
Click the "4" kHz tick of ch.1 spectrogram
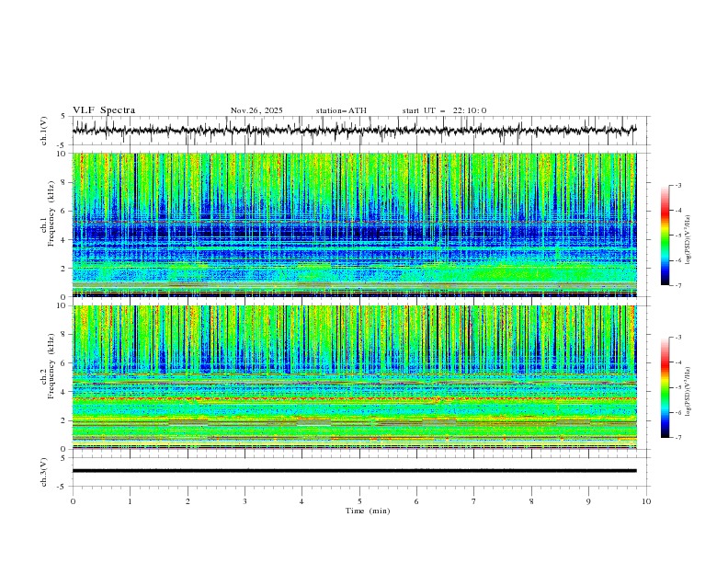tap(64, 240)
